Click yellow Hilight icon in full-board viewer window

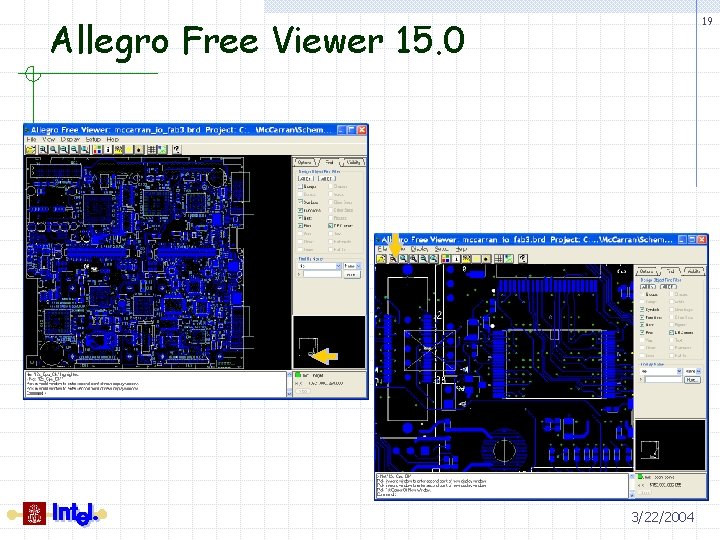[x=128, y=149]
